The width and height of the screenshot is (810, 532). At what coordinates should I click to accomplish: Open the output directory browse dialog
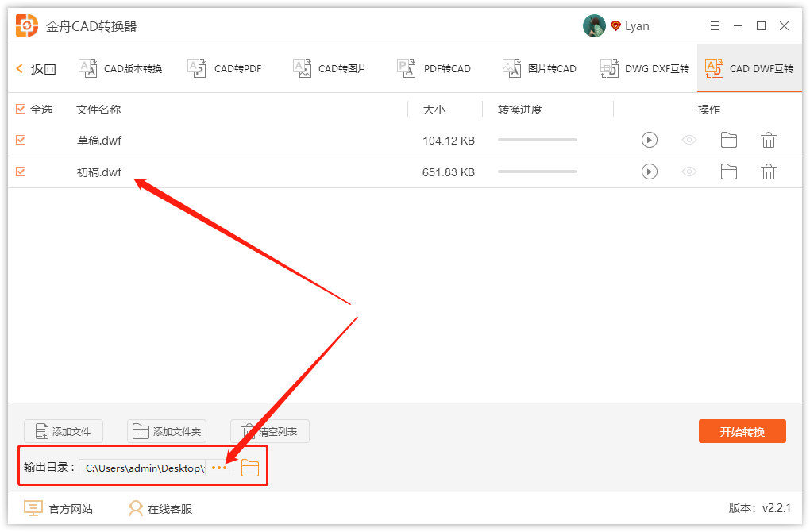point(220,468)
